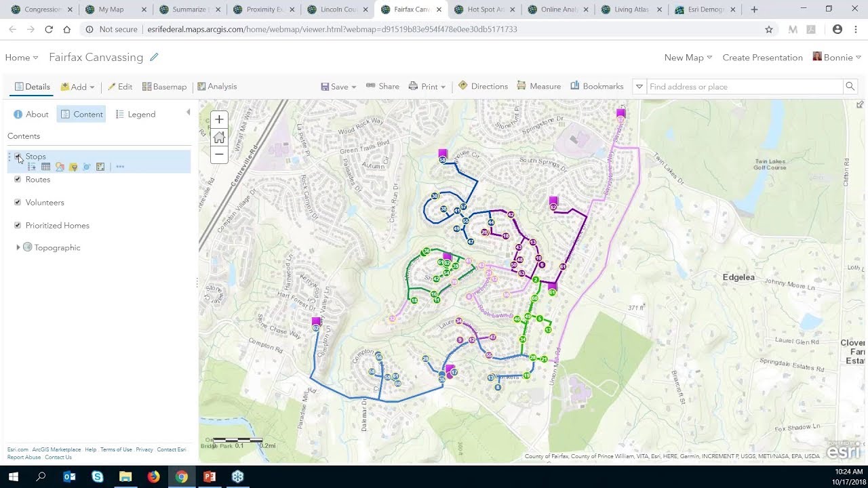This screenshot has height=488, width=868.
Task: Open Skype from the taskbar
Action: (98, 476)
